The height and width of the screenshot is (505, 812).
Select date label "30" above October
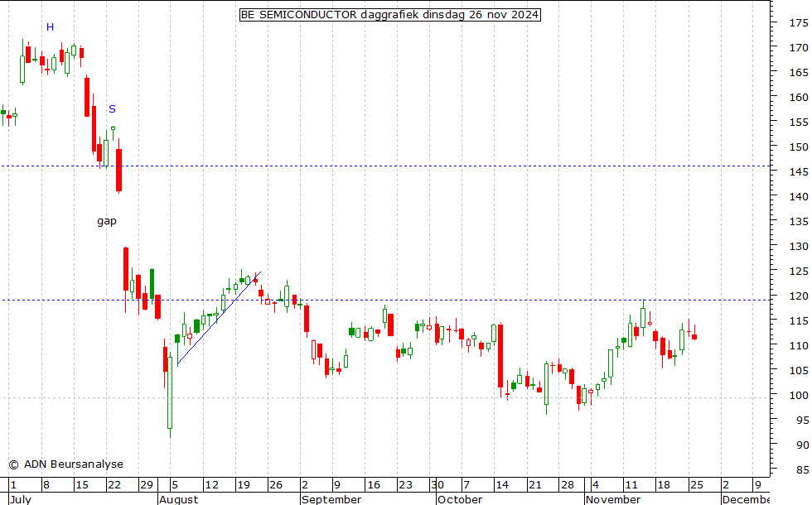(x=437, y=485)
